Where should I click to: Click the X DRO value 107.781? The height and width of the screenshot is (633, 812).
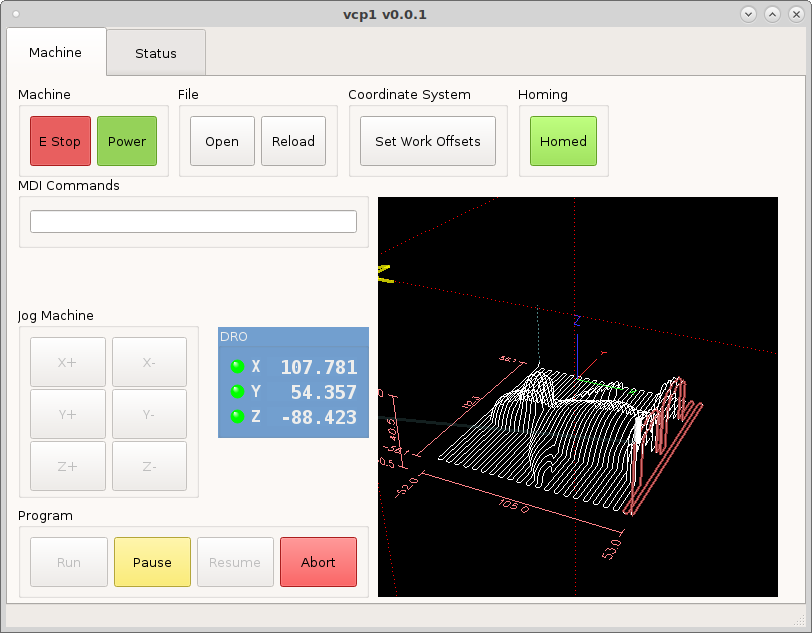click(318, 367)
